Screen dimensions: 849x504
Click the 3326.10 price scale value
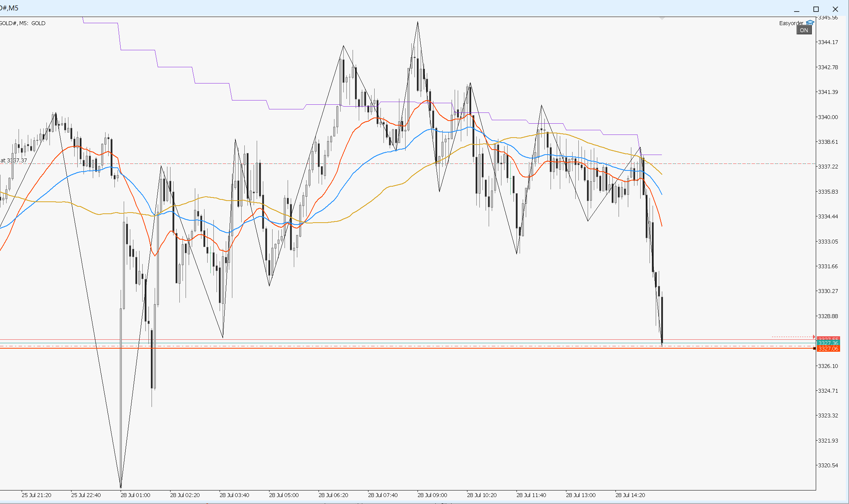[828, 366]
